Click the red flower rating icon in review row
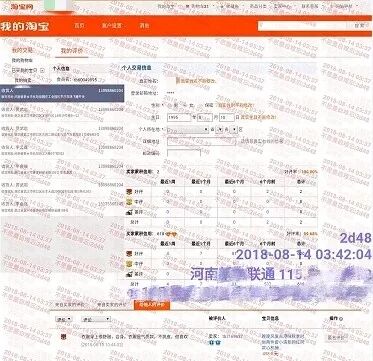 [x=63, y=337]
